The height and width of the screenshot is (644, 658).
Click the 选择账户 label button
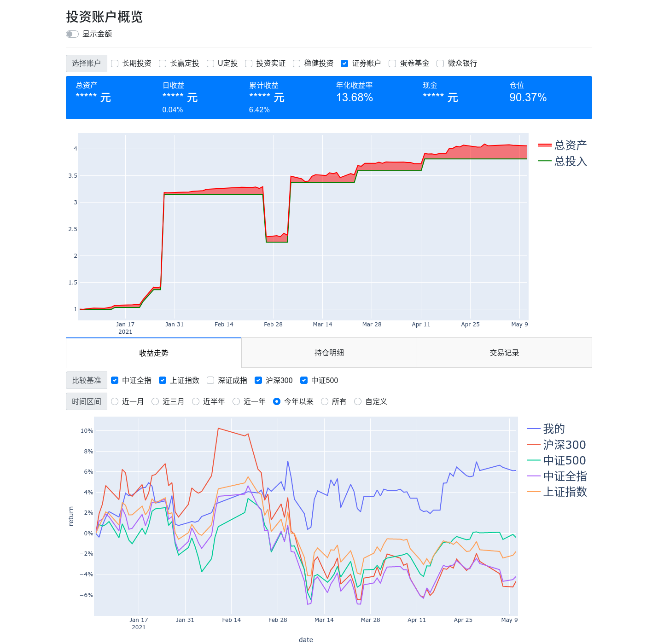tap(87, 64)
